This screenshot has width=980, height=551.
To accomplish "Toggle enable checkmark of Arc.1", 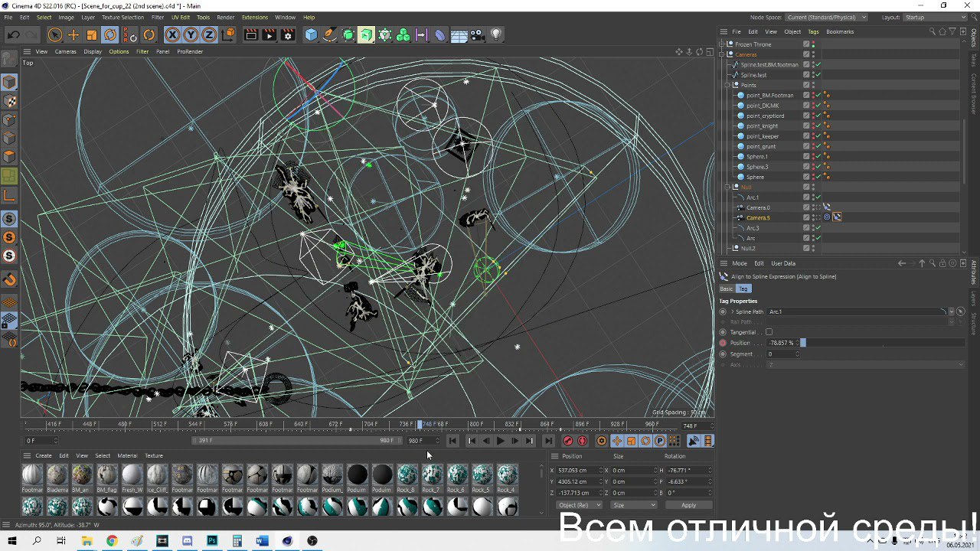I will (818, 197).
